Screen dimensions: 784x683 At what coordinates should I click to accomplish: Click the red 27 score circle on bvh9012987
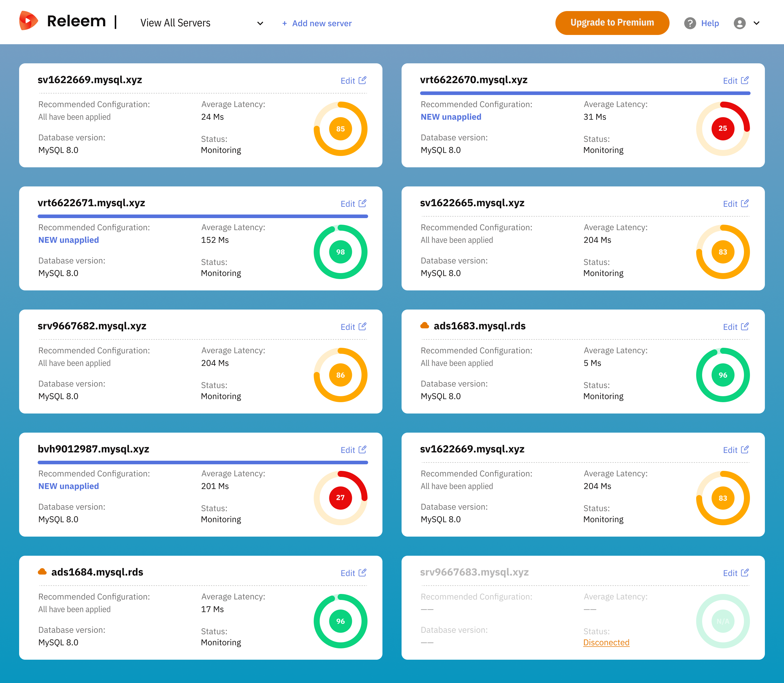(x=340, y=498)
